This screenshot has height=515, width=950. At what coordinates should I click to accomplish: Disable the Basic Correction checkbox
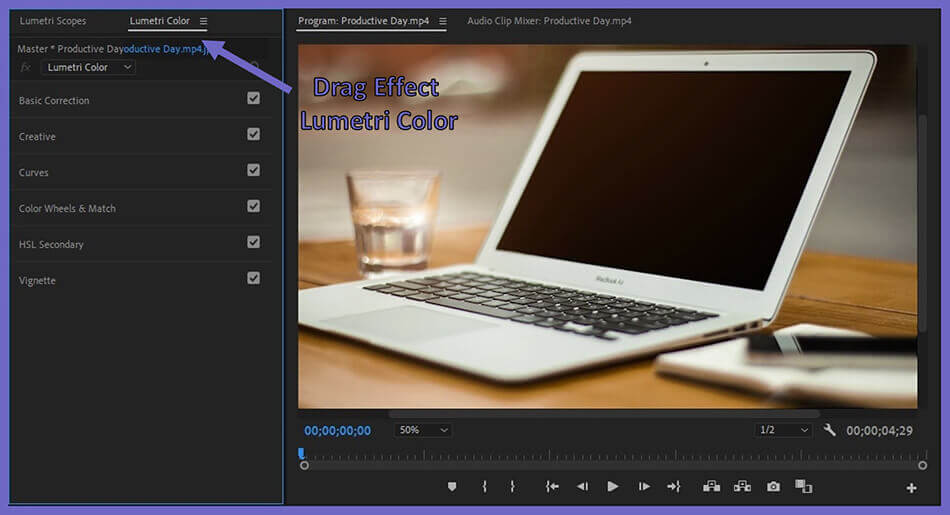pos(253,98)
